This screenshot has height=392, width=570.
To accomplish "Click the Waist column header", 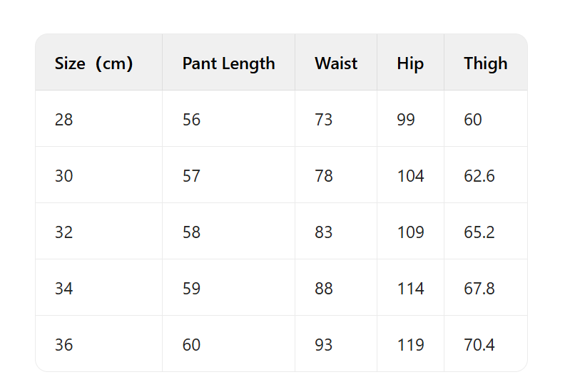I will pyautogui.click(x=336, y=63).
